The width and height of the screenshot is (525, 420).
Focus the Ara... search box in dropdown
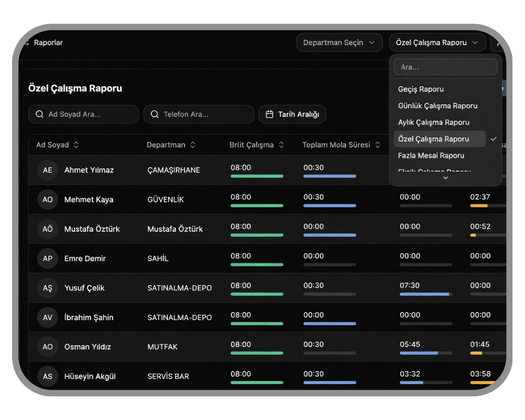[x=446, y=67]
